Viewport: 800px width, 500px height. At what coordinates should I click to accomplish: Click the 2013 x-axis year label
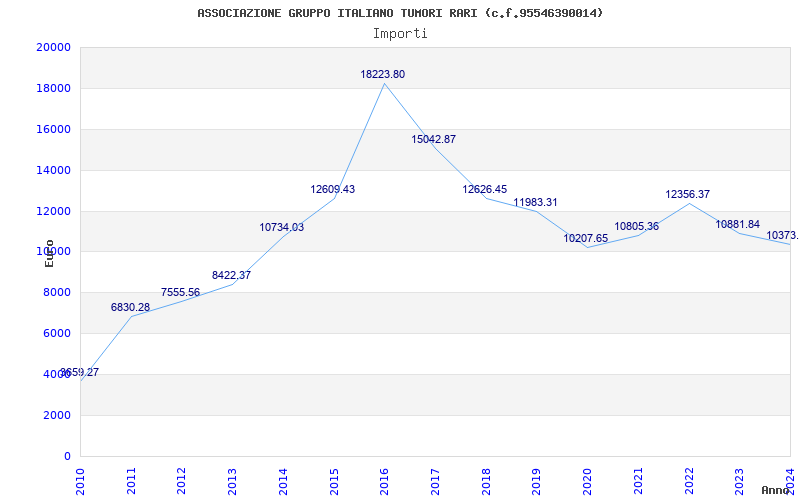(x=232, y=480)
